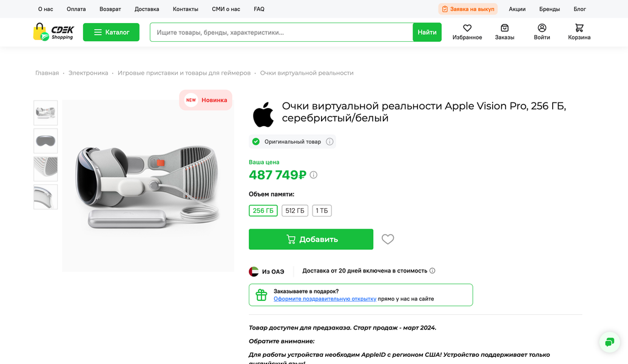This screenshot has height=364, width=628.
Task: Select the 256 ГБ memory option
Action: coord(263,211)
